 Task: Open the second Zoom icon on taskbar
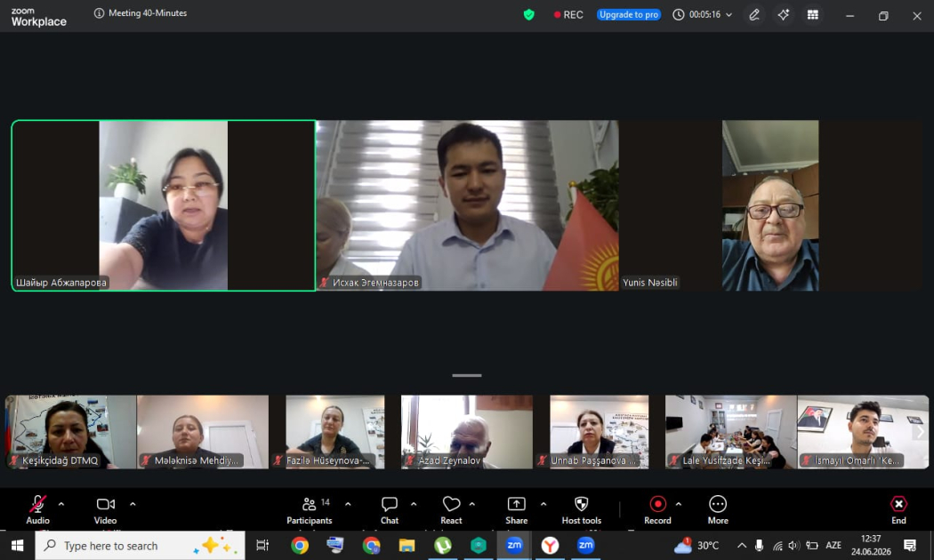click(585, 545)
